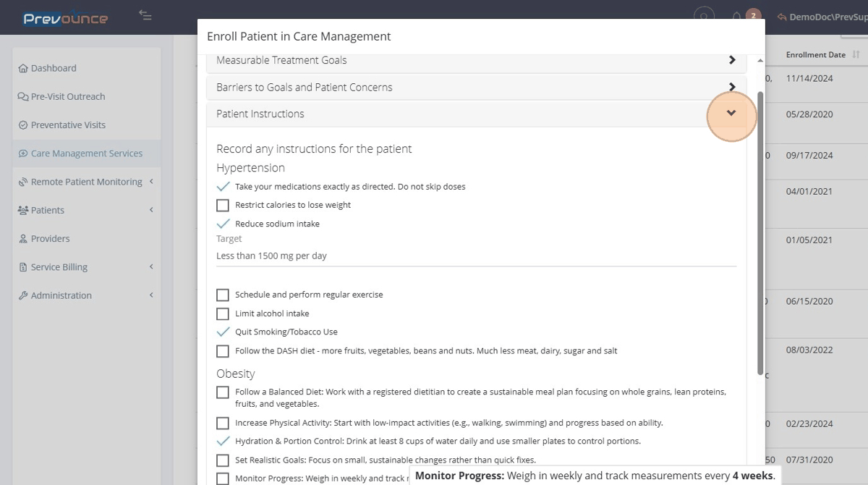The width and height of the screenshot is (868, 485).
Task: Expand Measurable Treatment Goals section
Action: (477, 61)
